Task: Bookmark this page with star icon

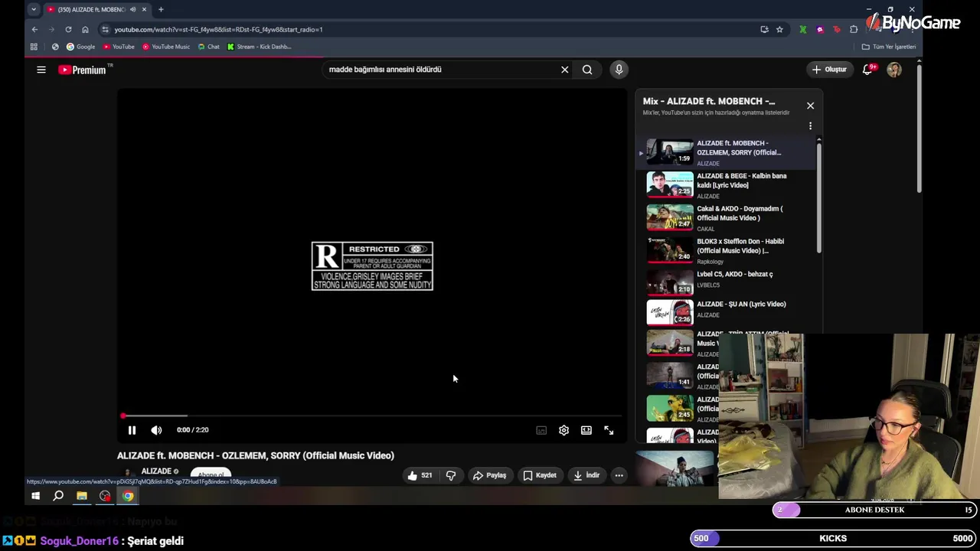Action: pyautogui.click(x=779, y=29)
